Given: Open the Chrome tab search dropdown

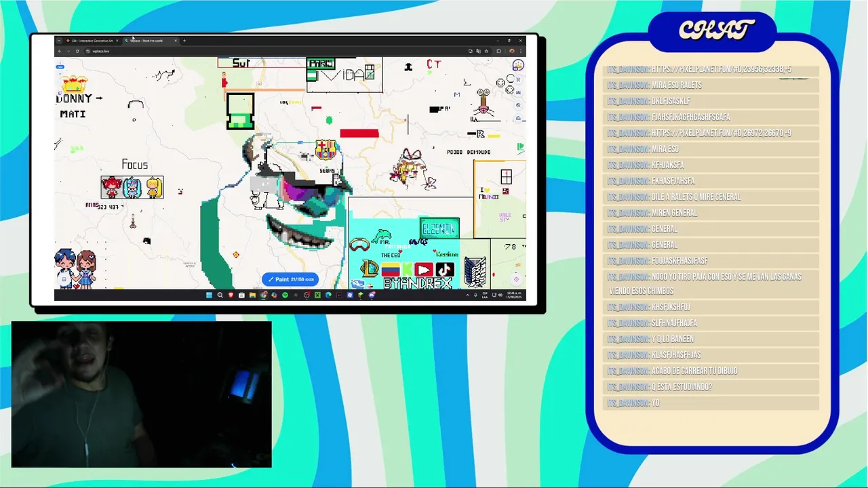Looking at the screenshot, I should tap(59, 41).
